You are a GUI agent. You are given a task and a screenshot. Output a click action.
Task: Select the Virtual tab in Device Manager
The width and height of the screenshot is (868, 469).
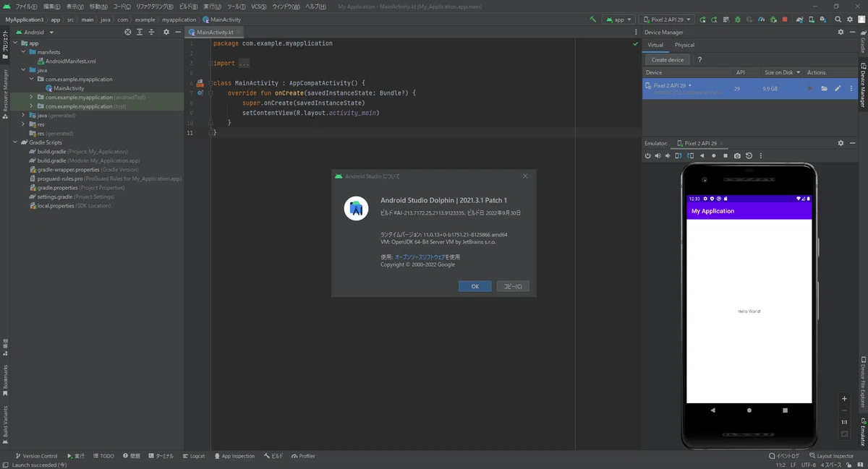click(655, 45)
